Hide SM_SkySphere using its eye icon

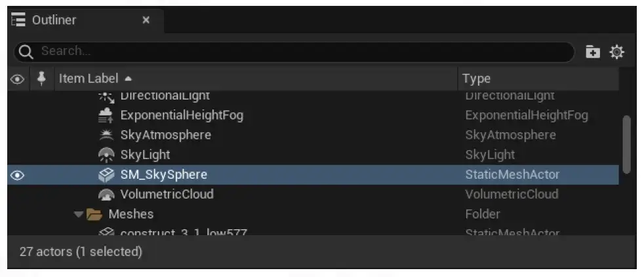point(17,175)
